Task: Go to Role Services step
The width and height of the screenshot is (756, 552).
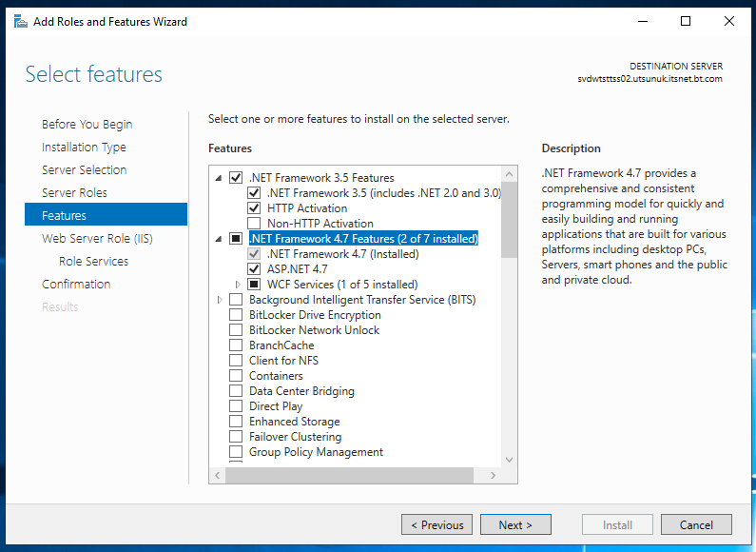Action: tap(93, 261)
